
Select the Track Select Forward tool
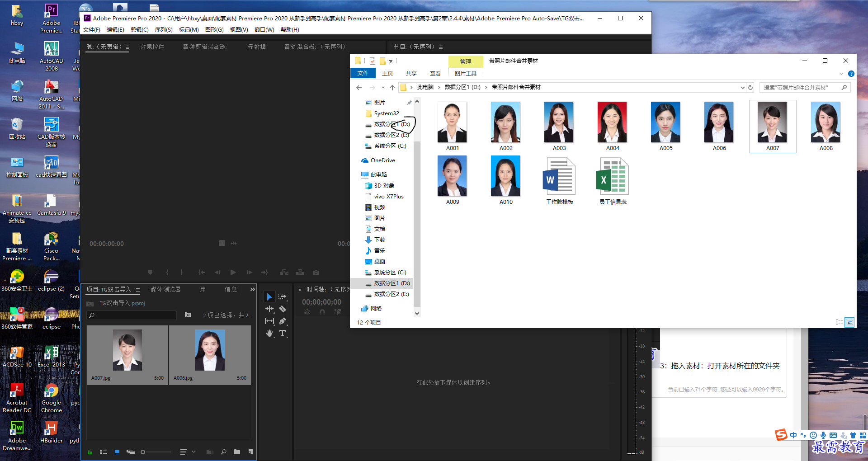[283, 296]
